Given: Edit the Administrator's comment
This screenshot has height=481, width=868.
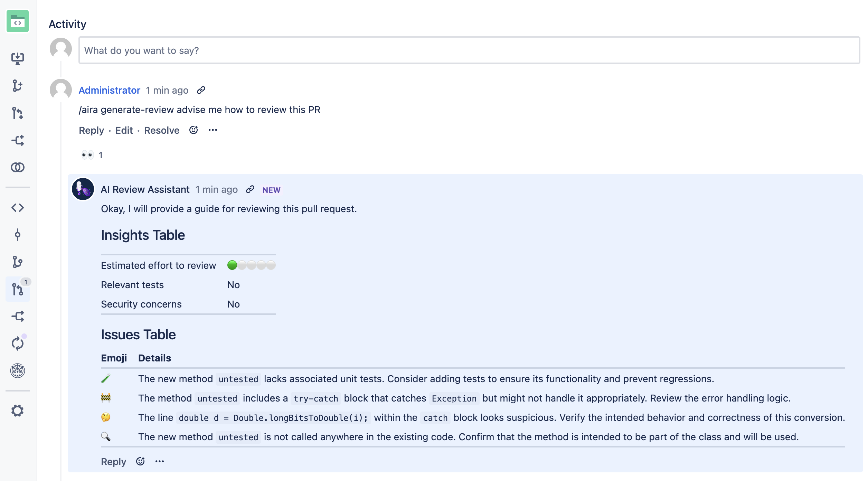Looking at the screenshot, I should coord(124,130).
